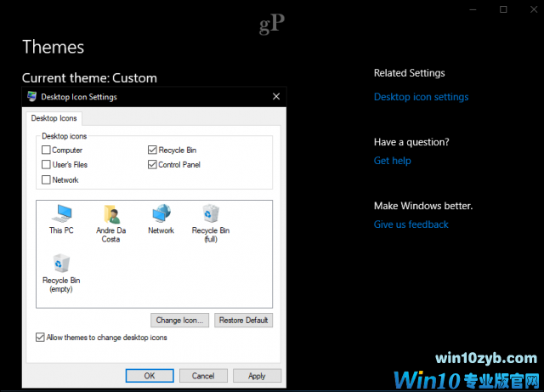
Task: Enable the User's Files checkbox
Action: pos(47,165)
